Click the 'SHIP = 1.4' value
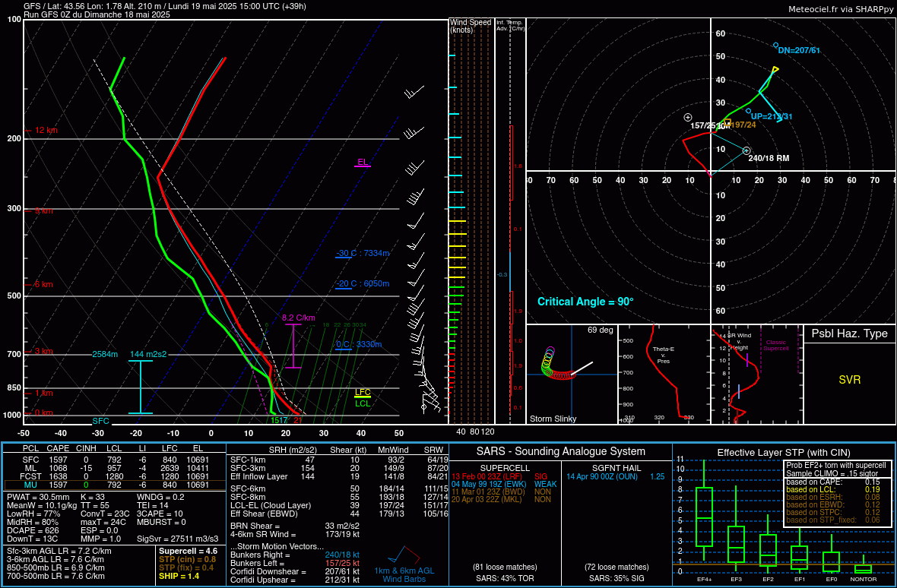897x588 pixels. (179, 576)
